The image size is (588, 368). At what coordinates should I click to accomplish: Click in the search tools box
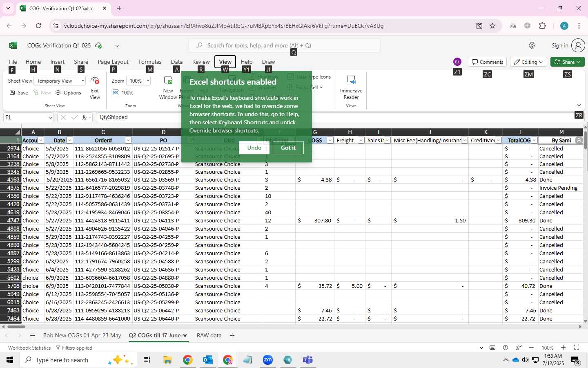285,45
